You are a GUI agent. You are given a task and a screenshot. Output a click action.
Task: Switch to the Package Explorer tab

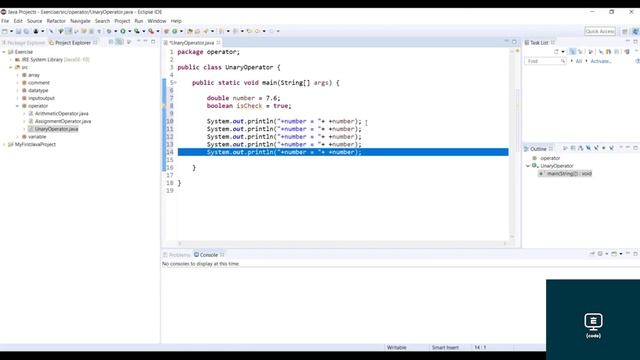[x=24, y=42]
